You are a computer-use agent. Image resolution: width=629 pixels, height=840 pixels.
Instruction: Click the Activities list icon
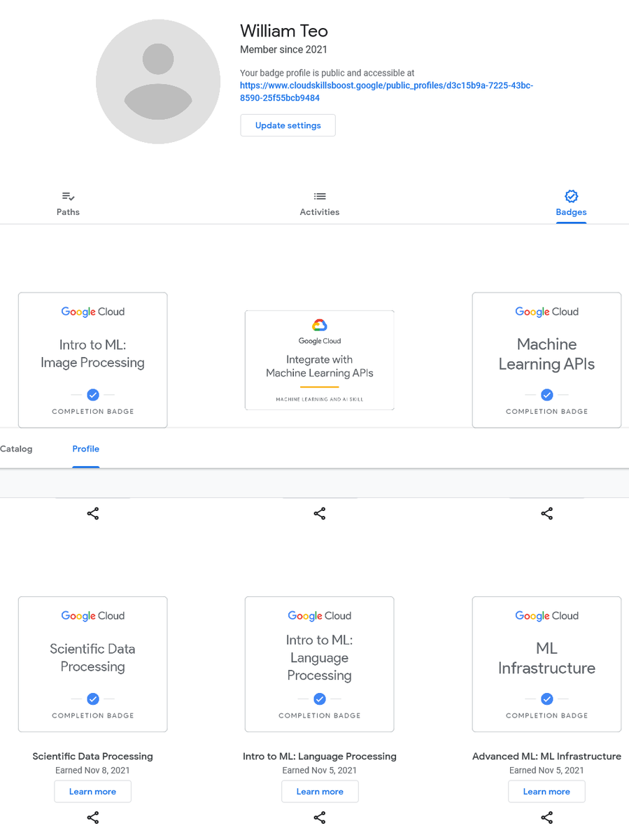pyautogui.click(x=320, y=197)
